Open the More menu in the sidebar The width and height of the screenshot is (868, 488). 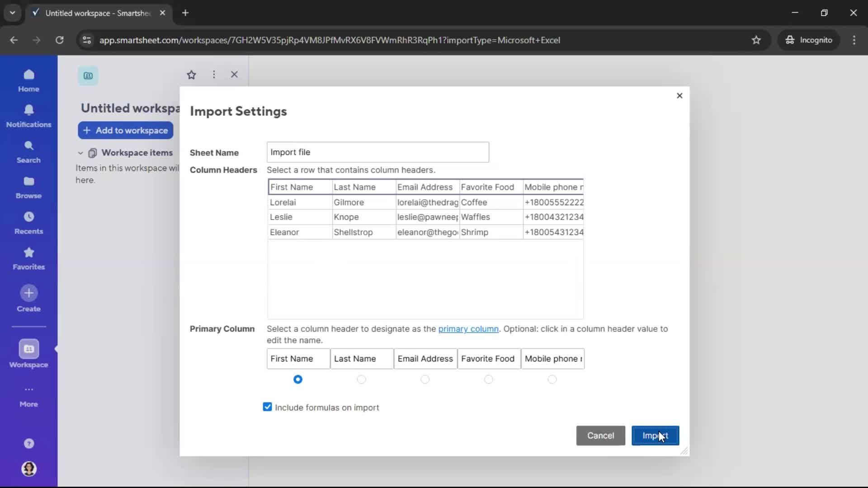coord(28,396)
